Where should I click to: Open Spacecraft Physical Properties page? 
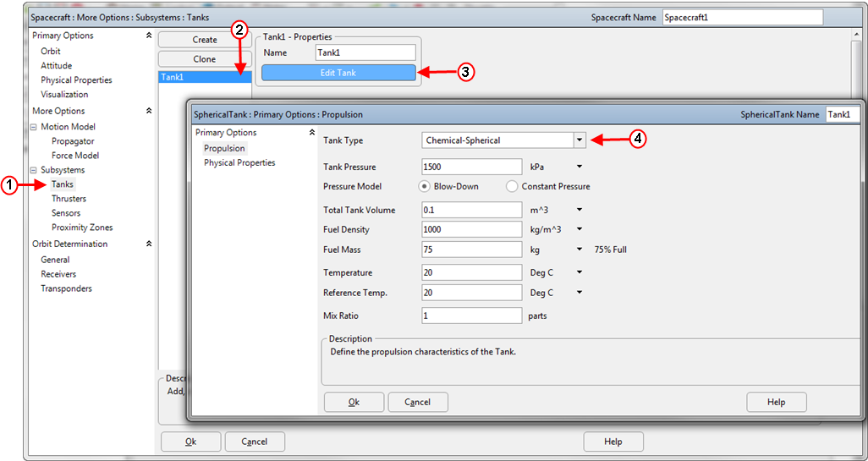[76, 80]
